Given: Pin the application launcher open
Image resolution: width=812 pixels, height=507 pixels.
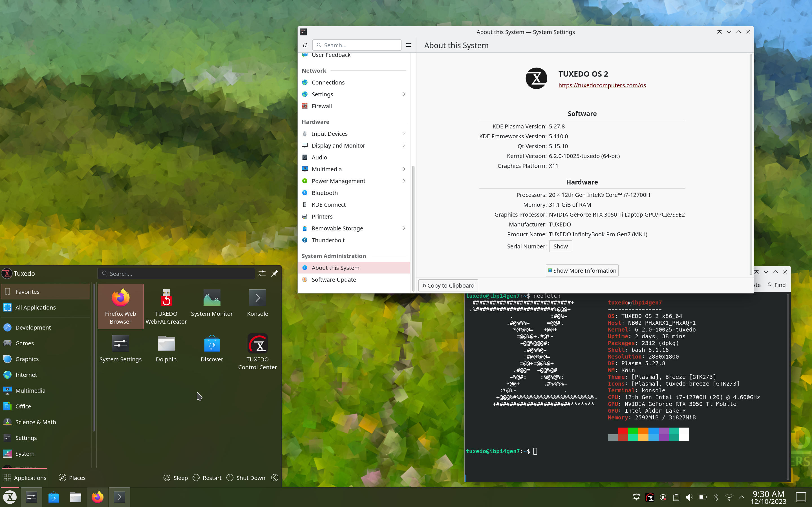Looking at the screenshot, I should click(275, 273).
